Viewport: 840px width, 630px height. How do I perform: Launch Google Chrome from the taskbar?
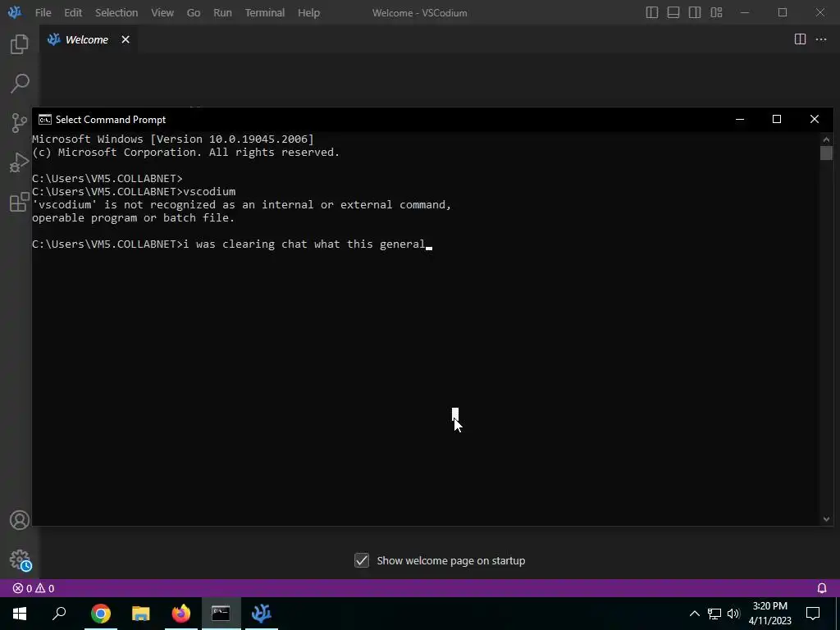[101, 614]
